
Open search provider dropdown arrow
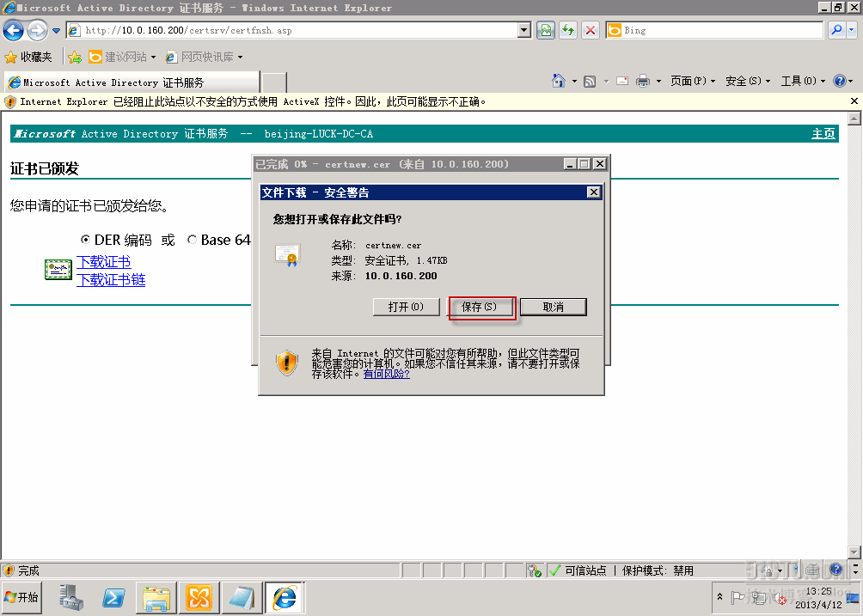click(852, 30)
